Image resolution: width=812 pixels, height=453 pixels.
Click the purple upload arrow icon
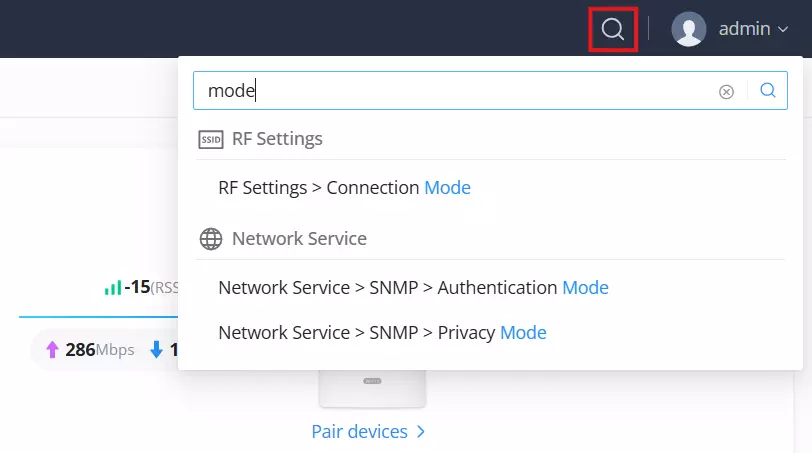52,349
